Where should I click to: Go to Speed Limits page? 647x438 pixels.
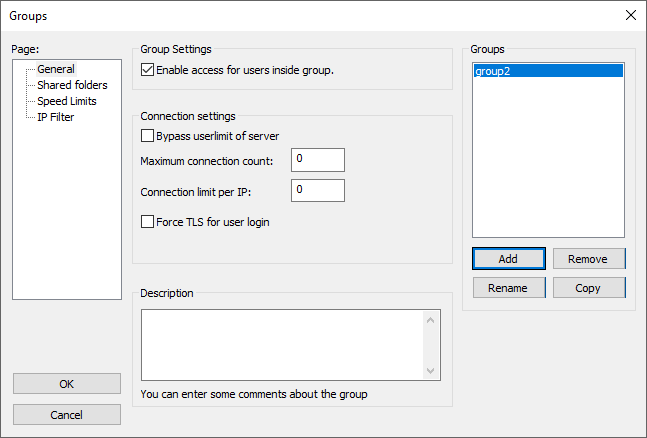point(67,101)
